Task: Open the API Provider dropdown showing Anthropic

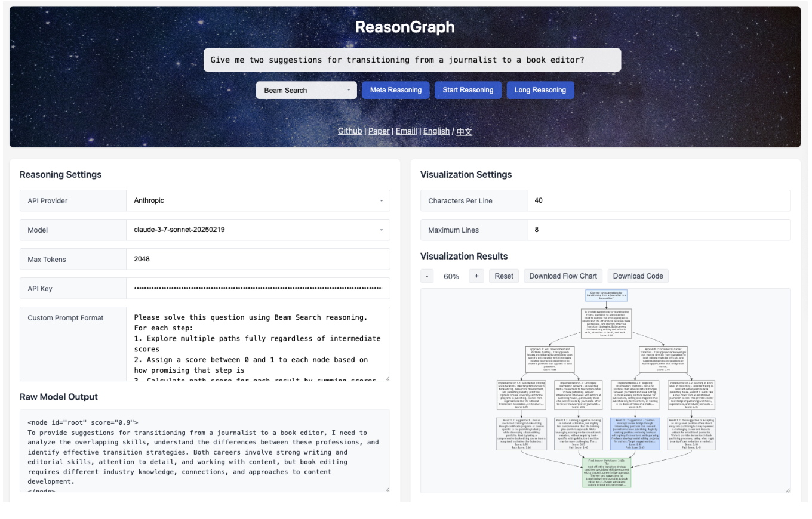Action: point(257,200)
